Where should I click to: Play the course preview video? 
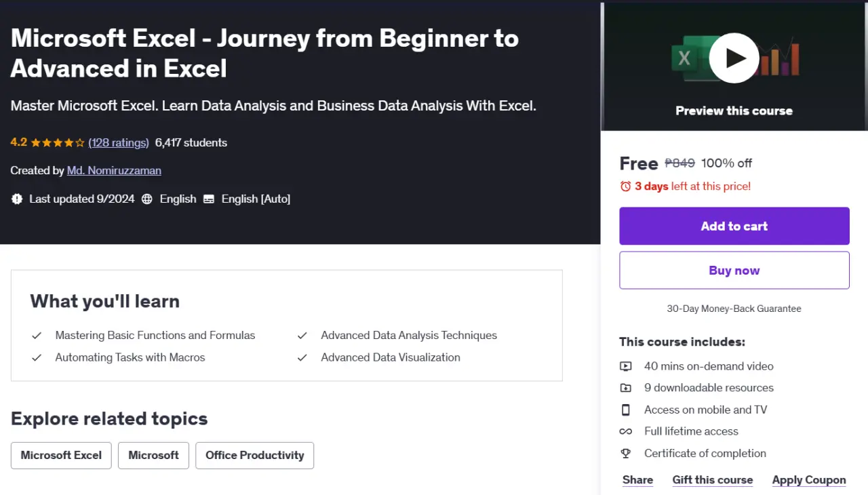pos(734,58)
